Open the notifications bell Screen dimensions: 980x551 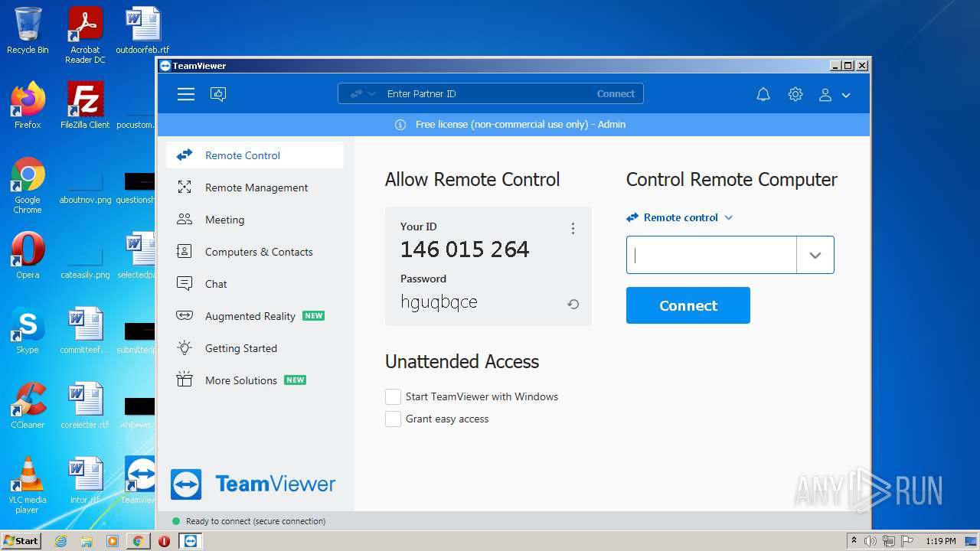pyautogui.click(x=763, y=94)
